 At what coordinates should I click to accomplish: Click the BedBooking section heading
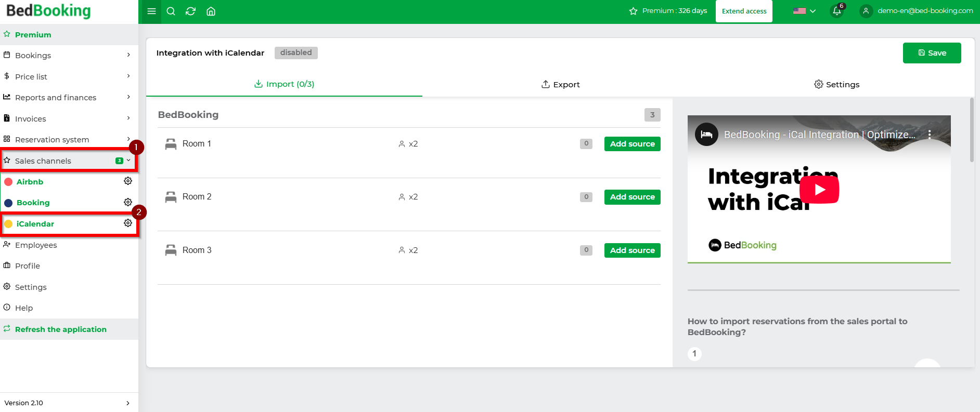[188, 115]
